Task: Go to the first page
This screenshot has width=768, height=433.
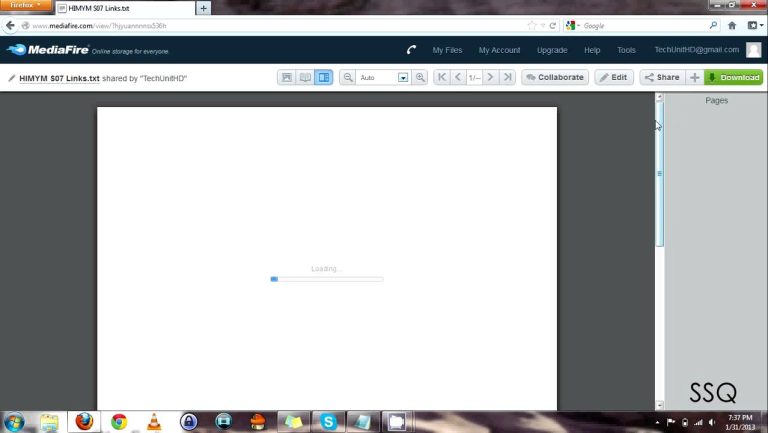Action: [x=442, y=77]
